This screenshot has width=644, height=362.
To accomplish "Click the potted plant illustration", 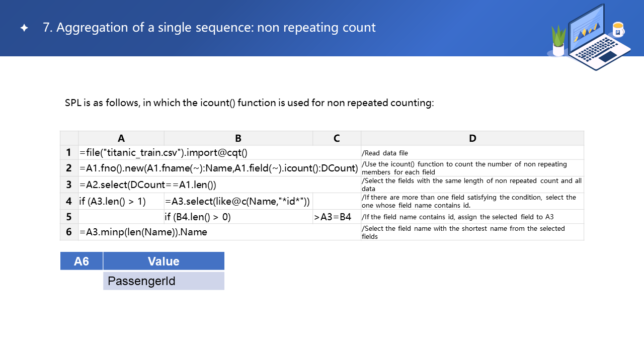I will 558,41.
